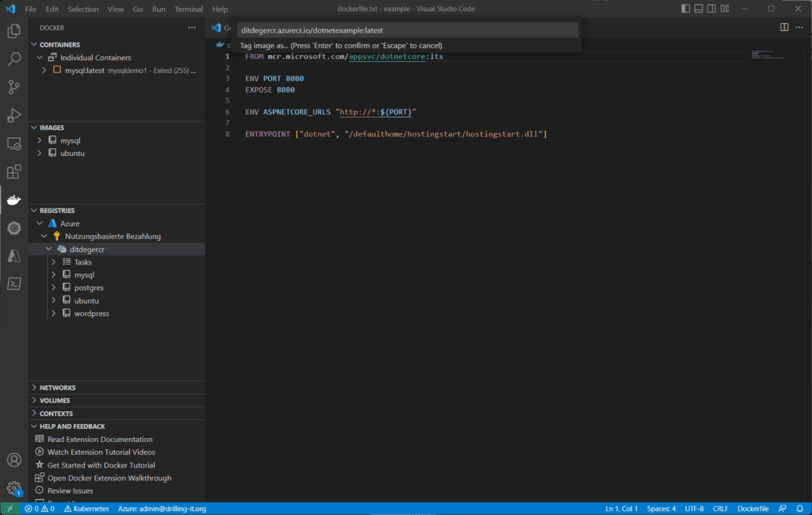Screen dimensions: 812x515
Task: Click Review Issues link
Action: tap(71, 491)
